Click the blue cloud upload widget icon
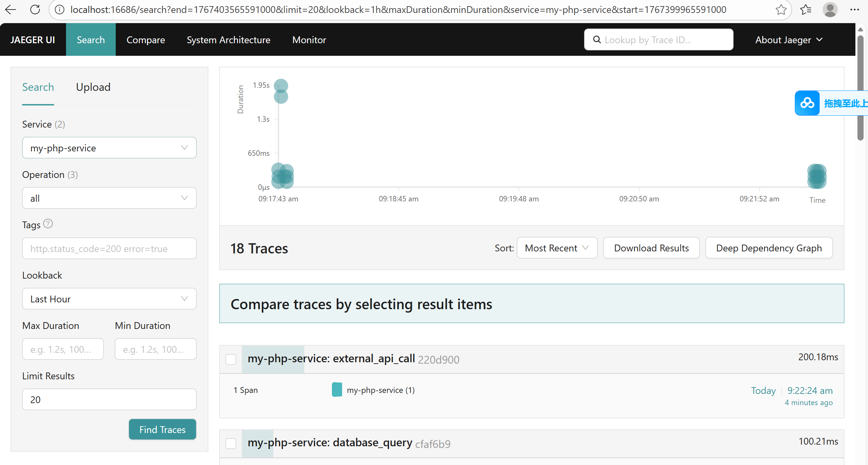This screenshot has width=868, height=465. (807, 103)
